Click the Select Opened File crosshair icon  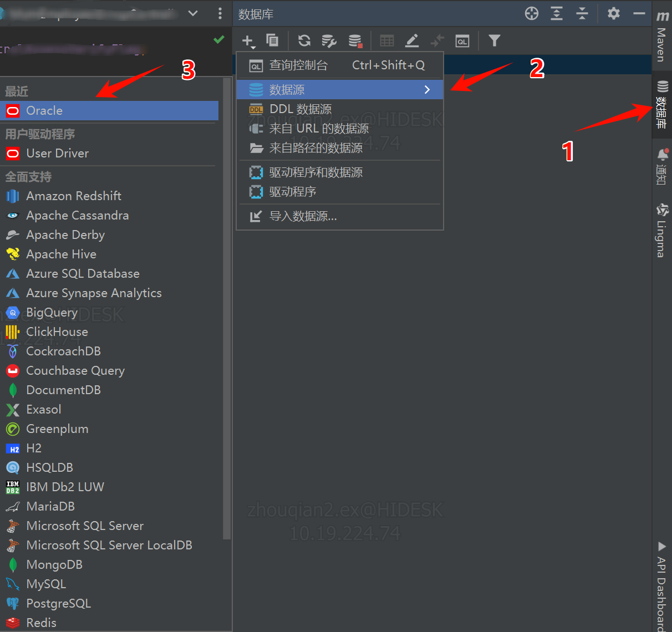click(x=532, y=13)
